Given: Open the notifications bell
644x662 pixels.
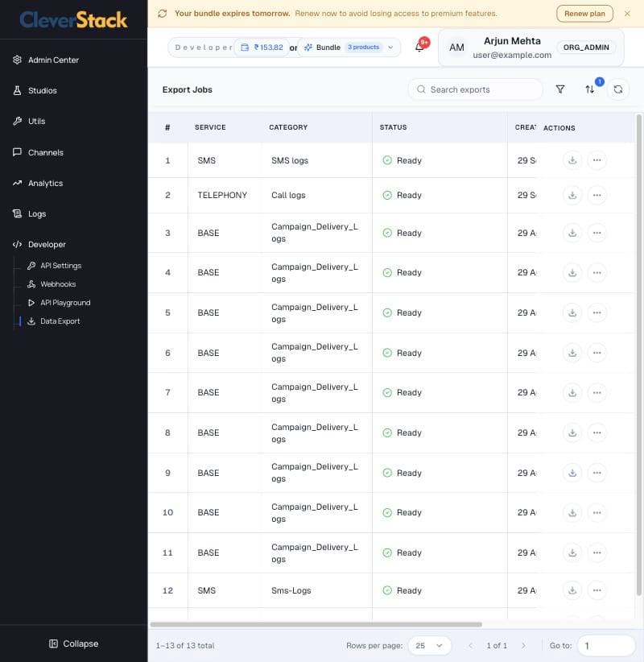Looking at the screenshot, I should coord(420,47).
